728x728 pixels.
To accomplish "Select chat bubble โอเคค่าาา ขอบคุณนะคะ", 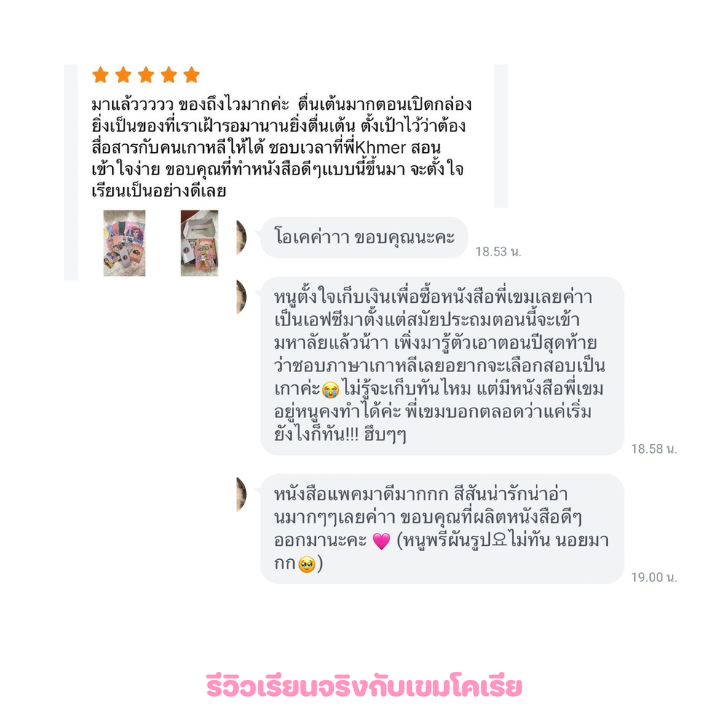I will [x=364, y=238].
